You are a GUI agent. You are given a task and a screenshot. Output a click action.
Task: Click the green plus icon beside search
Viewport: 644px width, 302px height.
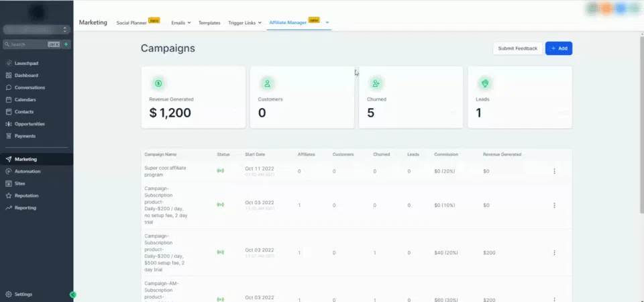tap(66, 44)
